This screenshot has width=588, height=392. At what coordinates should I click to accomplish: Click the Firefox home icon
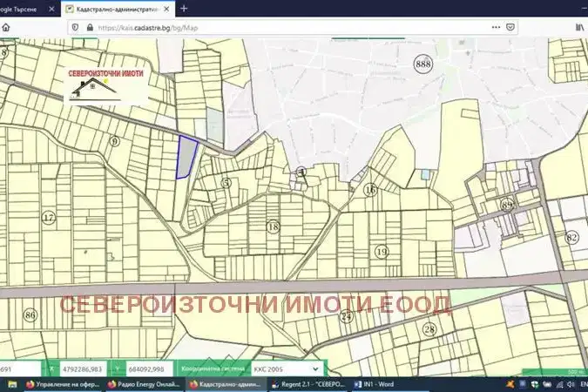(x=5, y=27)
